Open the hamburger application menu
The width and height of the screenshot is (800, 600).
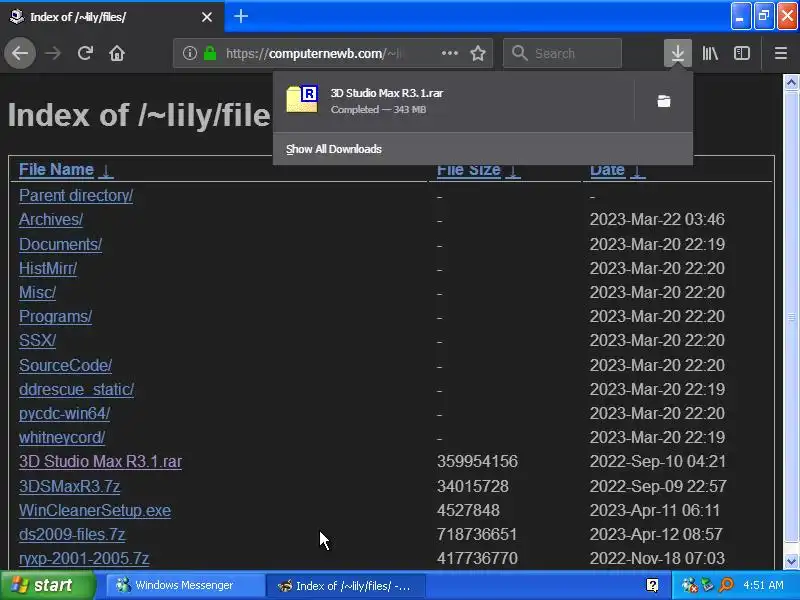point(781,53)
